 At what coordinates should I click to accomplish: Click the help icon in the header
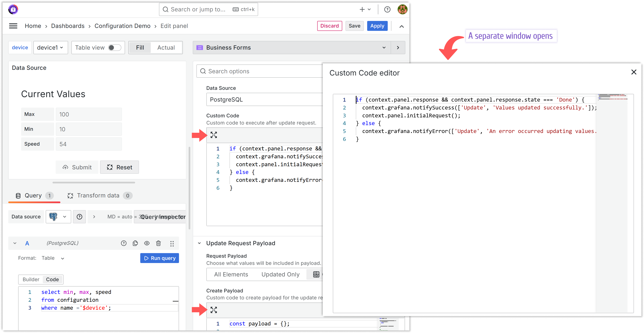coord(387,9)
